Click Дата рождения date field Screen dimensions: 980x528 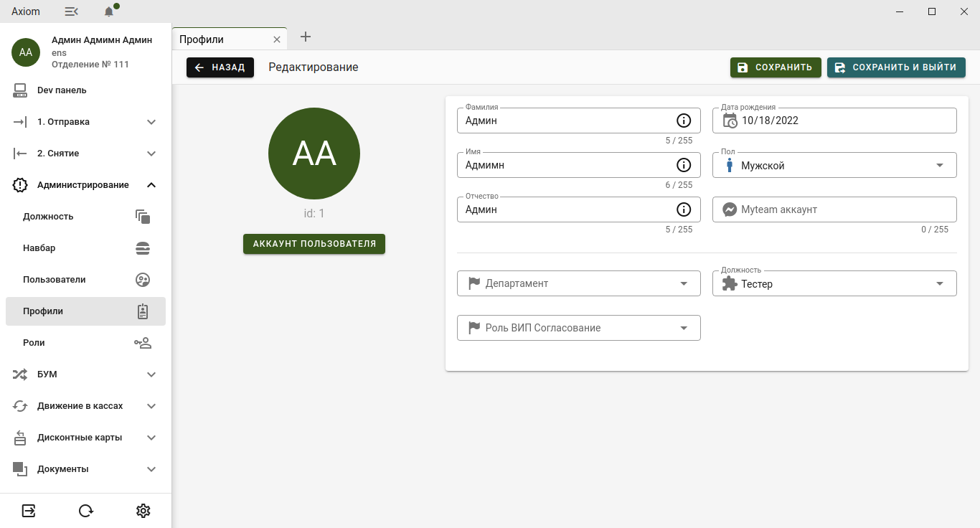click(834, 121)
